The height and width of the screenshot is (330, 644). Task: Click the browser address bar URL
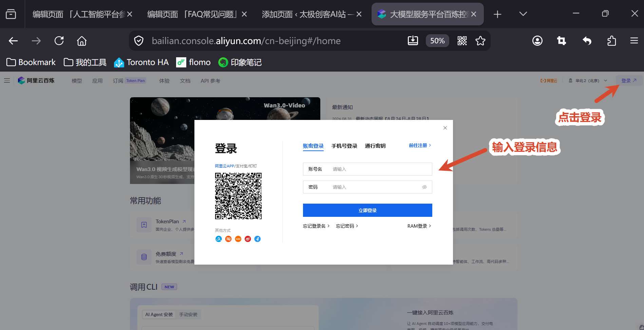[x=246, y=41]
